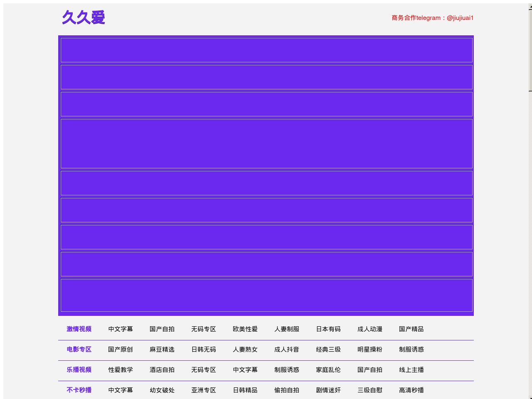Select the 明星操粉 link
This screenshot has height=399, width=532.
[x=370, y=349]
